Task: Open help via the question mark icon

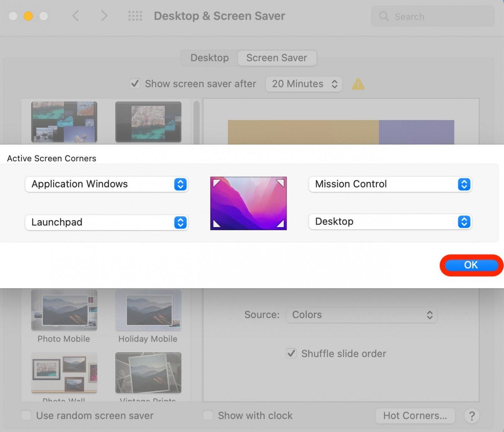Action: (x=471, y=416)
